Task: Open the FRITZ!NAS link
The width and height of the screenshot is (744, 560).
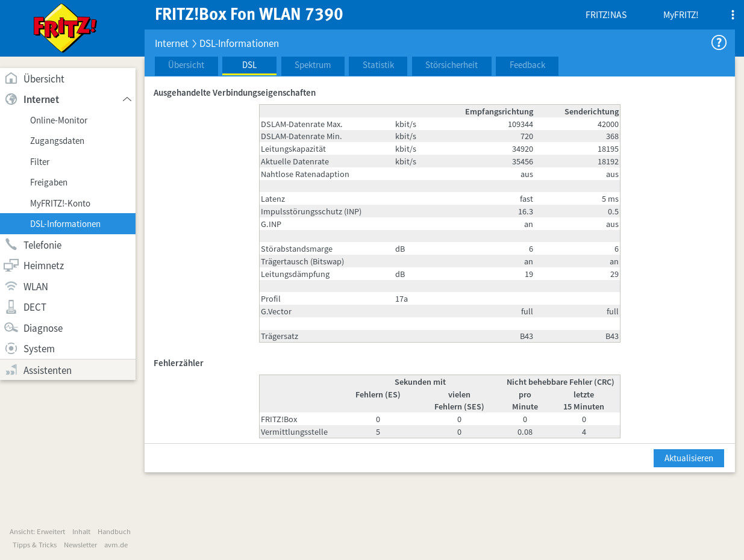Action: (x=605, y=15)
